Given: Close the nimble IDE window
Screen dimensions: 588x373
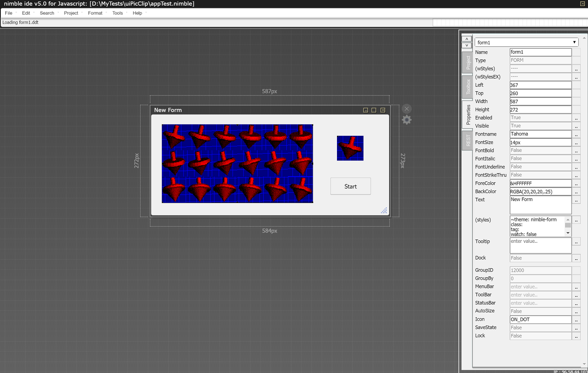Looking at the screenshot, I should point(582,4).
